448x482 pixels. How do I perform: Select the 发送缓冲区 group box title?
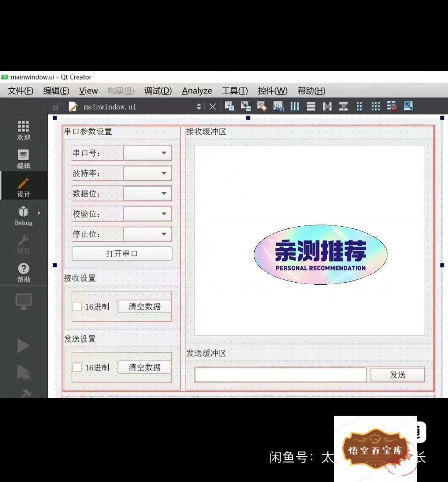click(206, 353)
